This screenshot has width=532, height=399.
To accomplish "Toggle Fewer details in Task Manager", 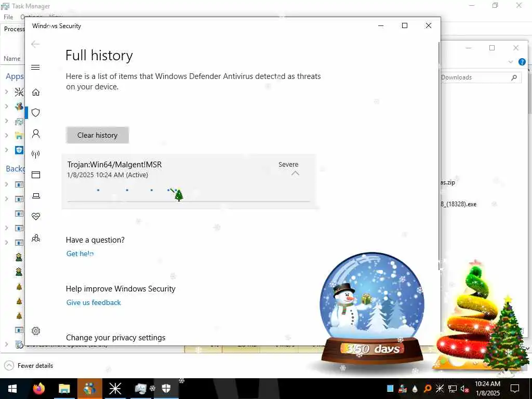I will [x=29, y=366].
